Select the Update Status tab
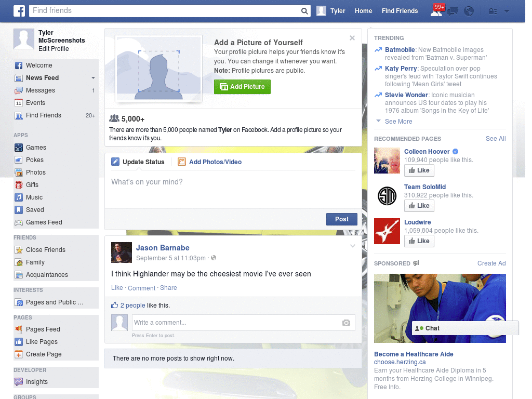532x399 pixels. point(138,162)
